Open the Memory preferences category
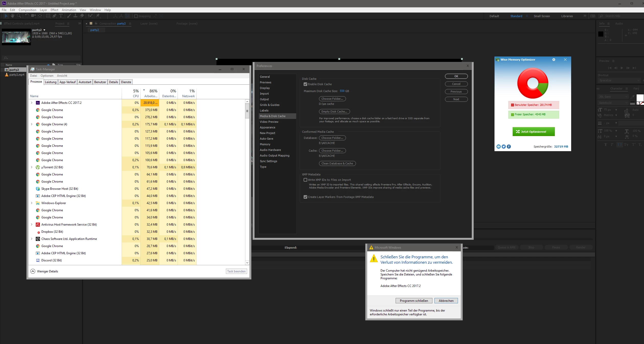The width and height of the screenshot is (644, 344). click(265, 144)
